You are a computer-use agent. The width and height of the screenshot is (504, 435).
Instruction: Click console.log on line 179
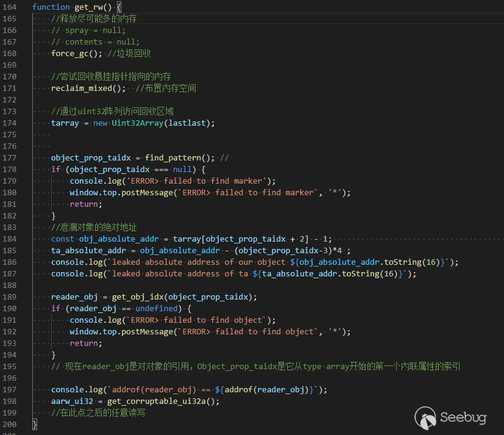[96, 181]
